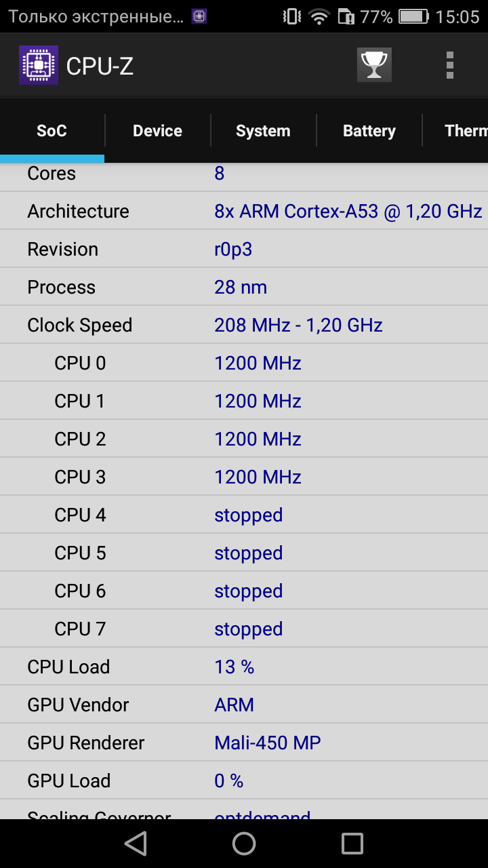The image size is (488, 868).
Task: Select the Clock Speed row
Action: (244, 325)
